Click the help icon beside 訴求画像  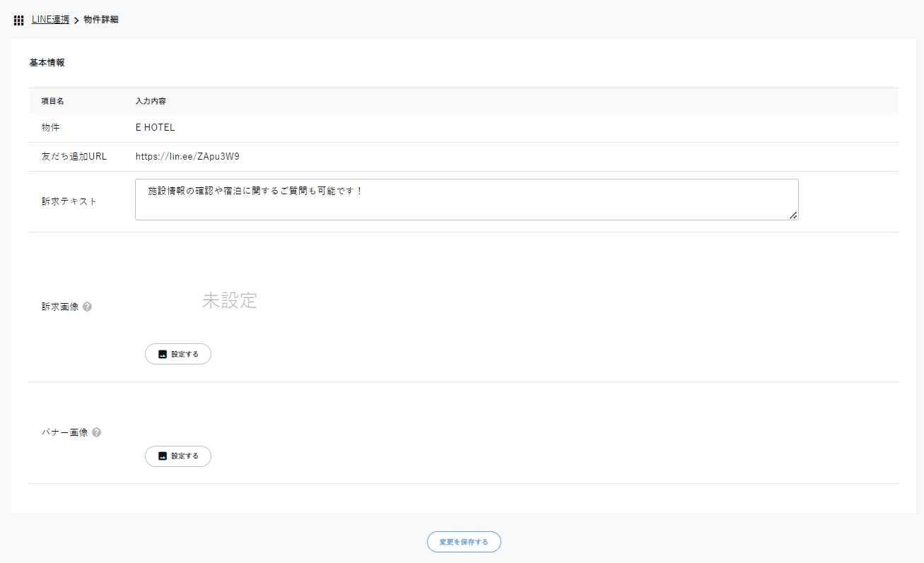click(x=87, y=307)
